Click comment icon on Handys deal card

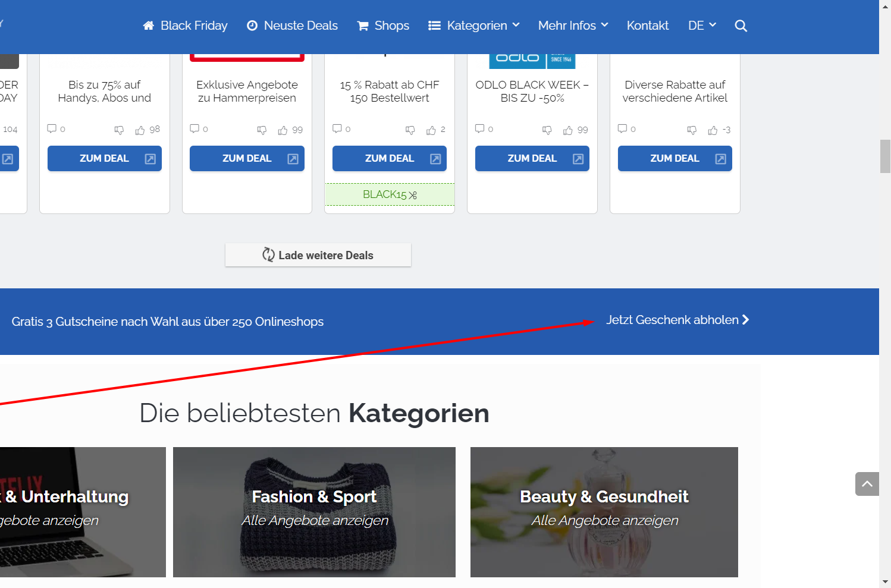point(52,128)
